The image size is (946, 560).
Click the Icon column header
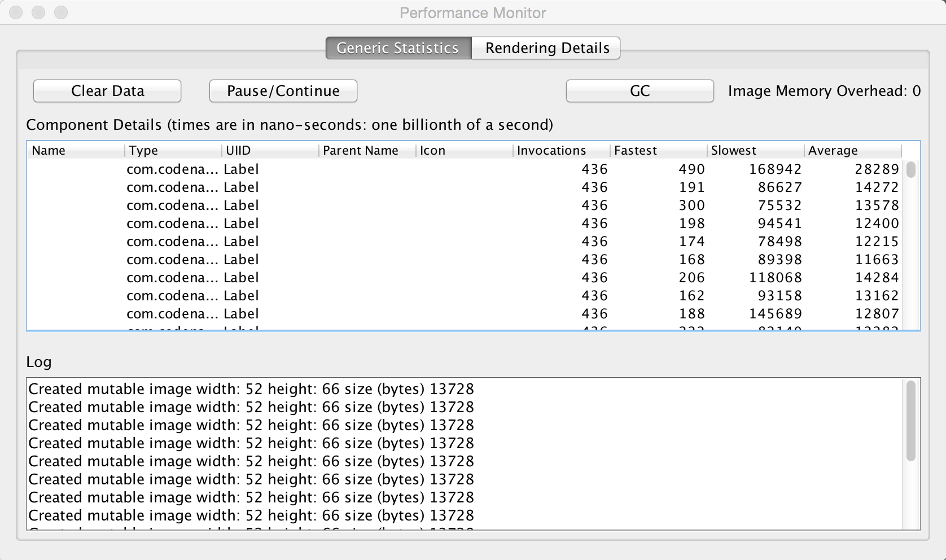pyautogui.click(x=432, y=150)
